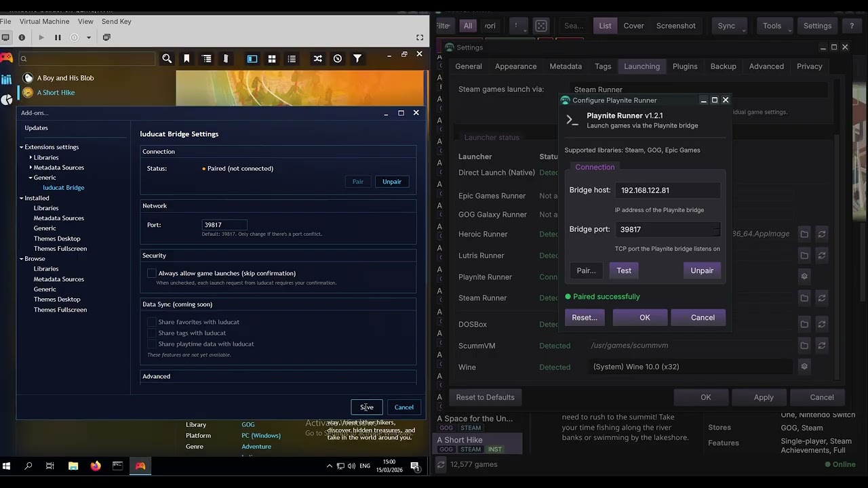
Task: Browse folder icon for DOSBox row
Action: [x=804, y=324]
